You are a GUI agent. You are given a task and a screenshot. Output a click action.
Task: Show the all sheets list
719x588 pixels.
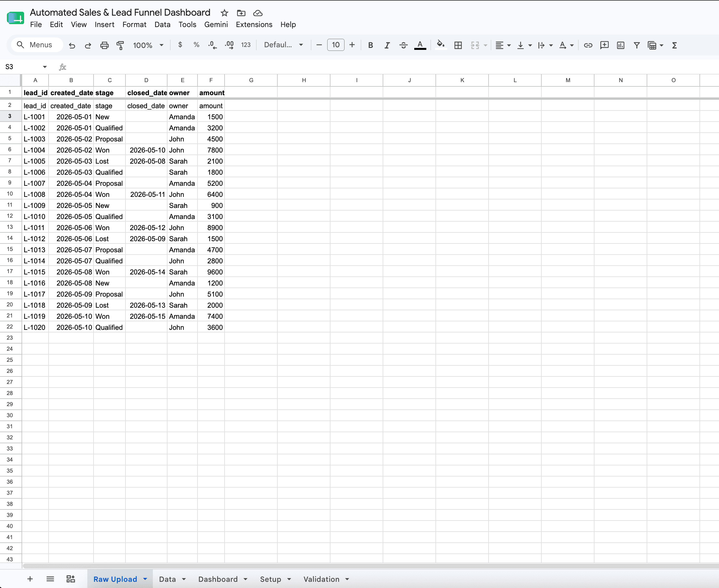50,579
